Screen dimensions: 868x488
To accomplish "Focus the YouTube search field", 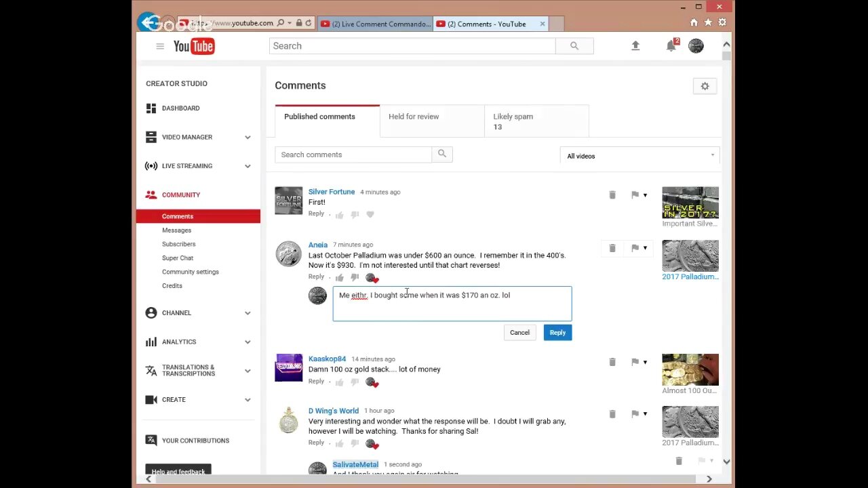I will (412, 46).
